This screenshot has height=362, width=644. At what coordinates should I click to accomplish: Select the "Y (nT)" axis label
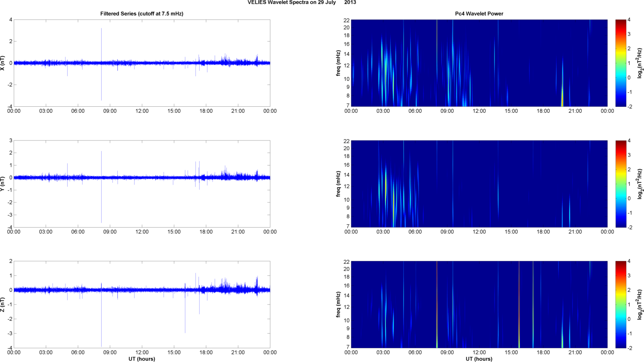(3, 184)
